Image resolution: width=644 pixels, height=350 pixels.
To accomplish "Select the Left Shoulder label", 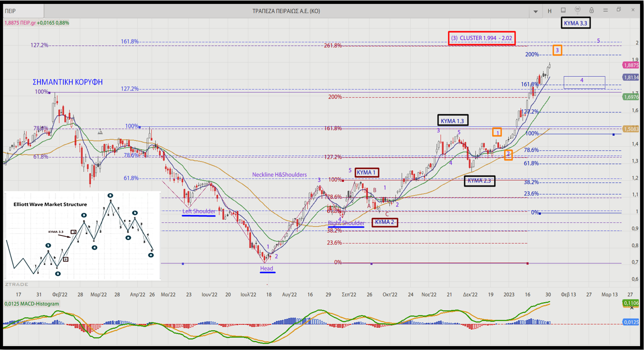I will 199,211.
